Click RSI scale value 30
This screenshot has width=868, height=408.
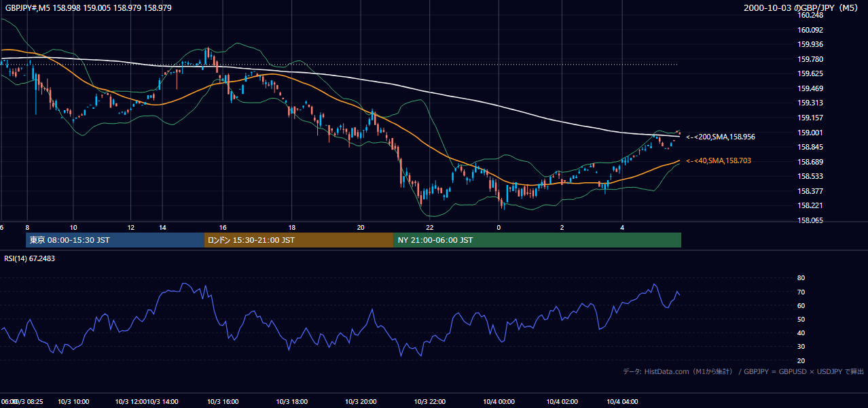point(801,347)
